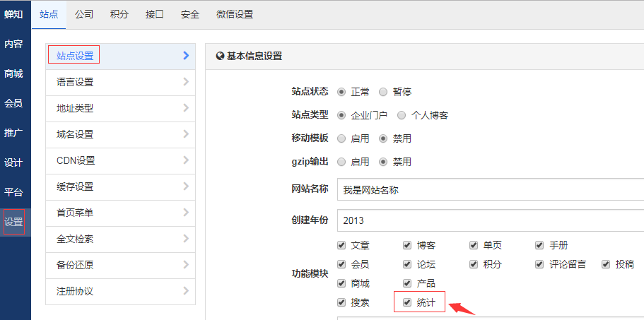Viewport: 644px width, 320px height.
Task: Open 设计 in left navigation bar
Action: tap(13, 163)
